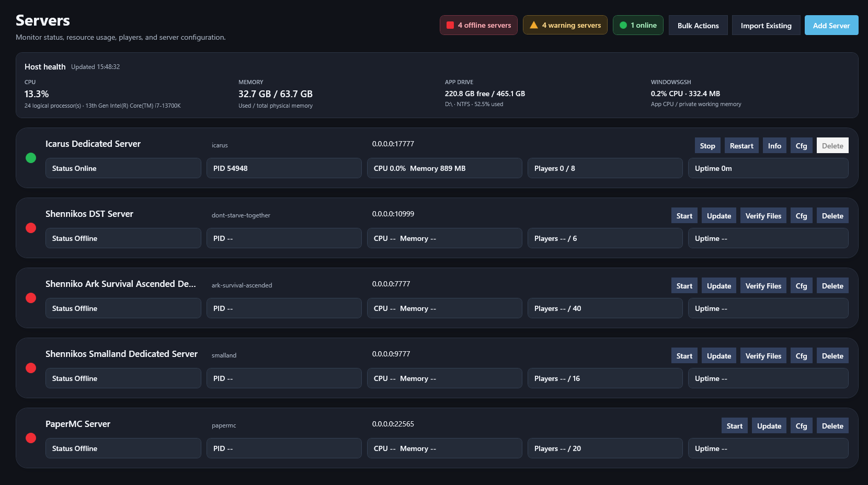The width and height of the screenshot is (868, 485).
Task: Click address 0.0.0.0:22565
Action: [393, 424]
